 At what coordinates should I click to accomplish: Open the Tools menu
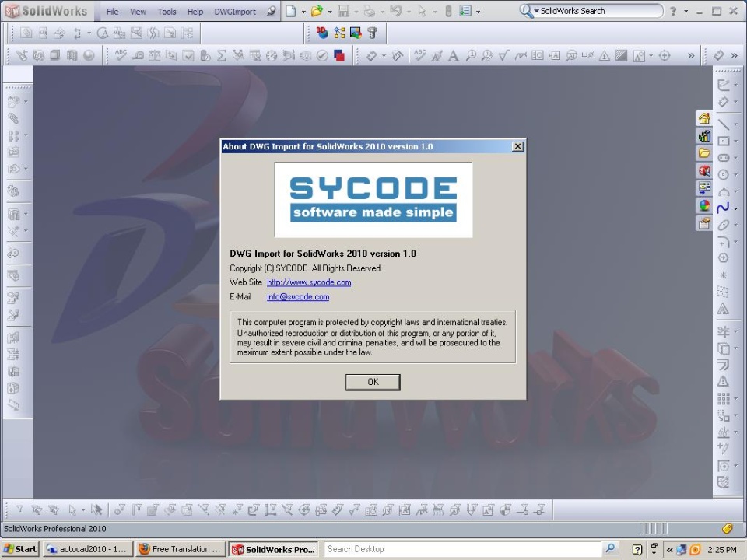point(167,12)
